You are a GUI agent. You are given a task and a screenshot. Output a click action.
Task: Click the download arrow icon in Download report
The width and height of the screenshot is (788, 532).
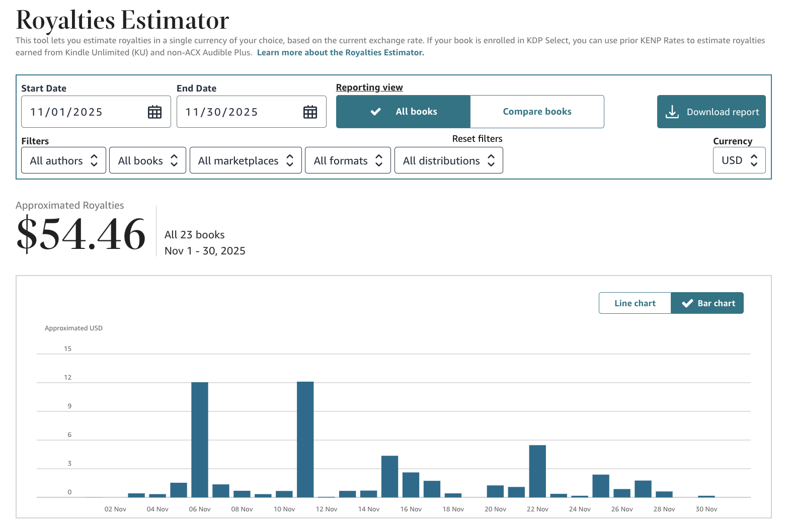coord(672,112)
